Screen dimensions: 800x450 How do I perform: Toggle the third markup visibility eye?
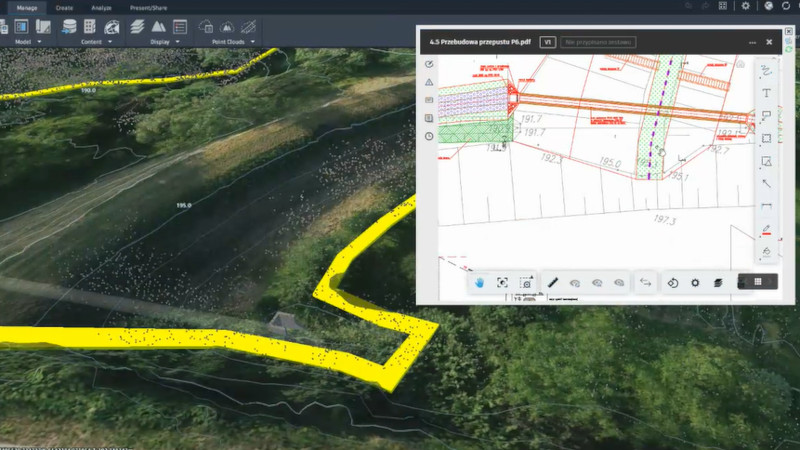pos(619,283)
